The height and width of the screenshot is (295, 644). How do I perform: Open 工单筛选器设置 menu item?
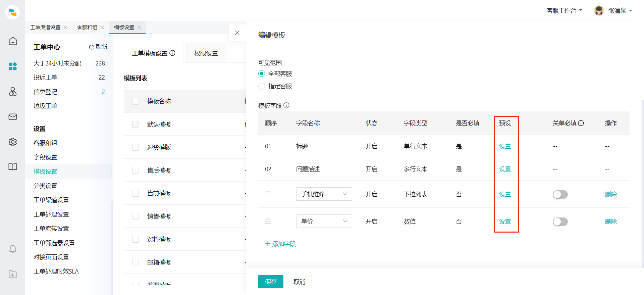point(54,243)
